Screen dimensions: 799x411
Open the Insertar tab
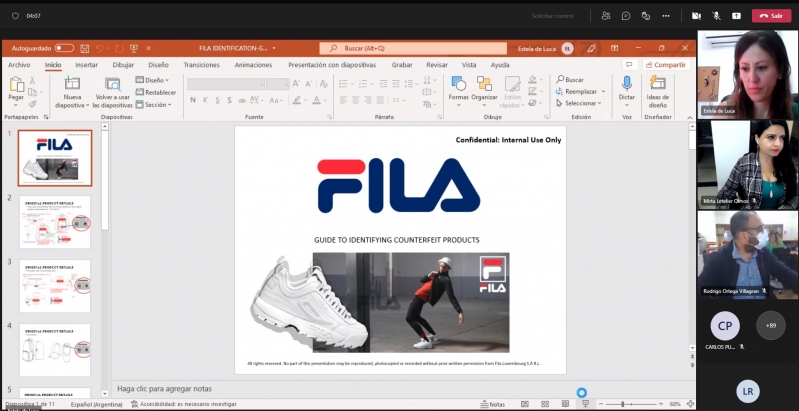(x=87, y=65)
